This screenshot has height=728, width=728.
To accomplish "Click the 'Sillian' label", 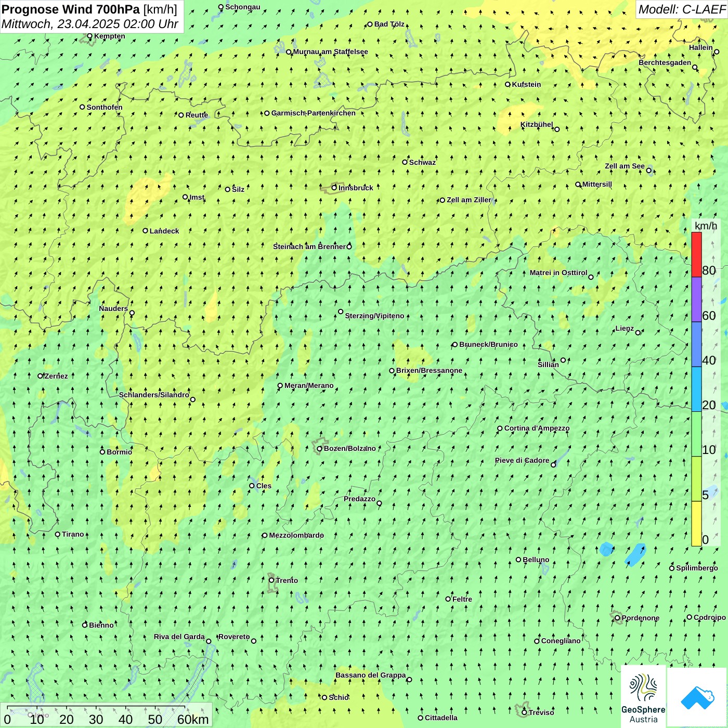I will pyautogui.click(x=548, y=365).
